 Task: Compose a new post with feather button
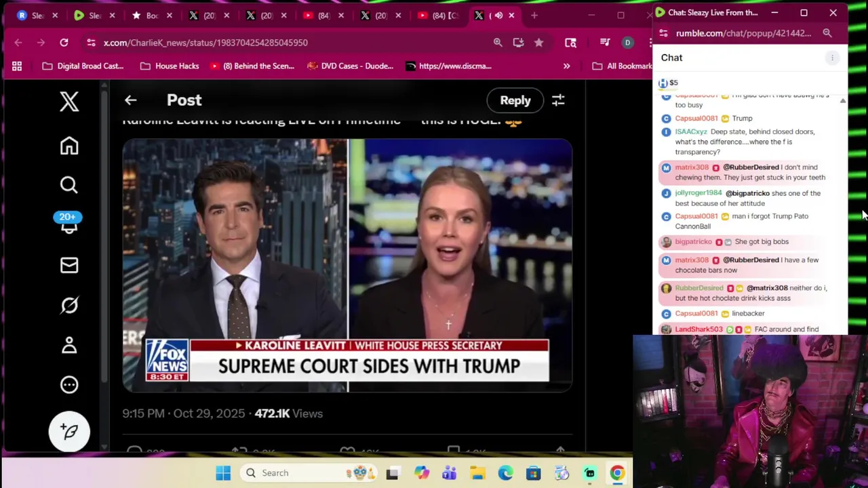coord(69,431)
